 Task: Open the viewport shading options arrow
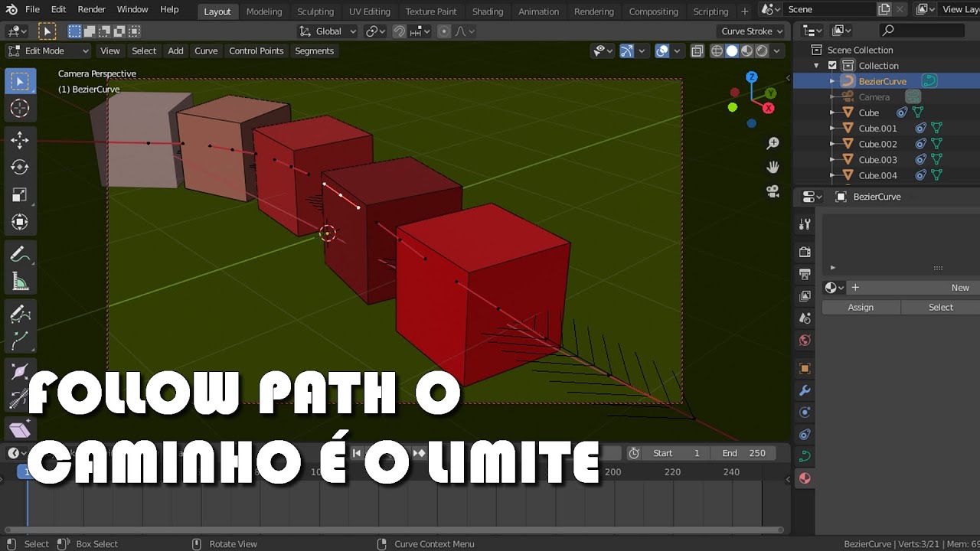tap(777, 51)
